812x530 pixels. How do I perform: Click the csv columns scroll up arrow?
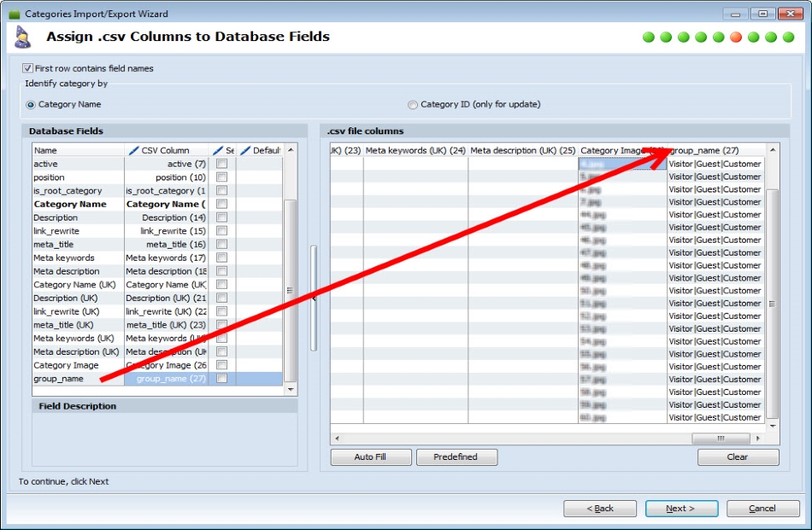click(773, 150)
